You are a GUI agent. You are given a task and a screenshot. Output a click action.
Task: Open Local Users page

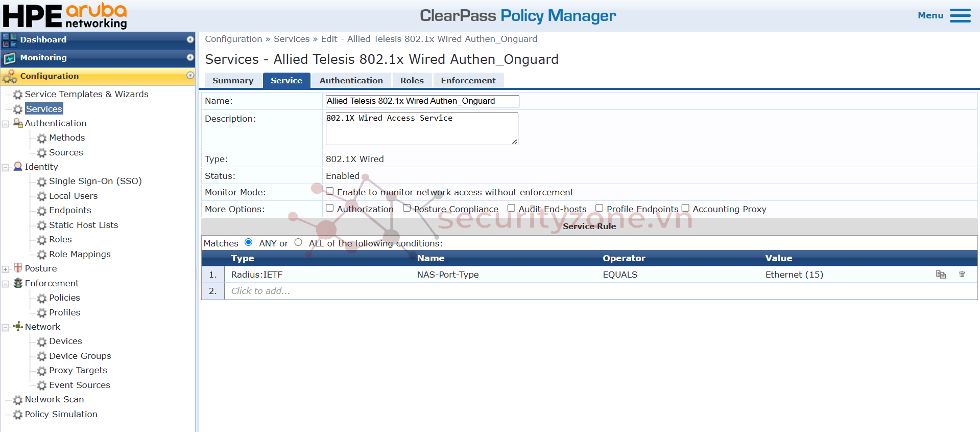(73, 196)
